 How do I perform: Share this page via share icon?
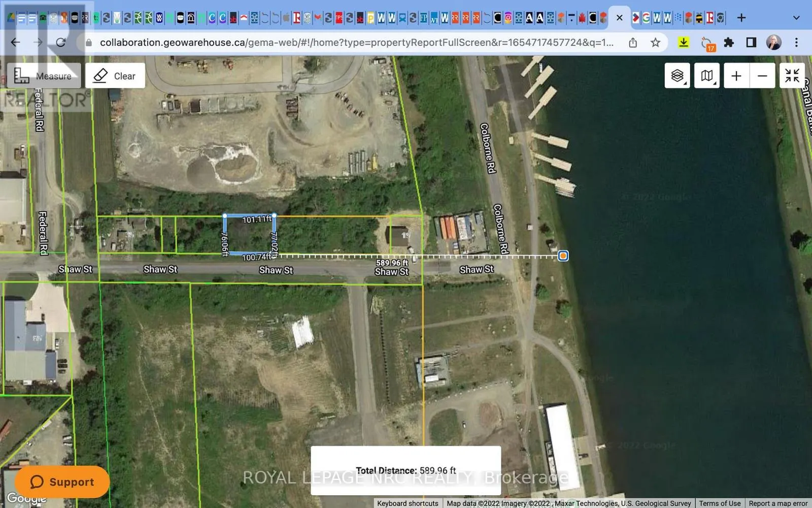pos(633,43)
